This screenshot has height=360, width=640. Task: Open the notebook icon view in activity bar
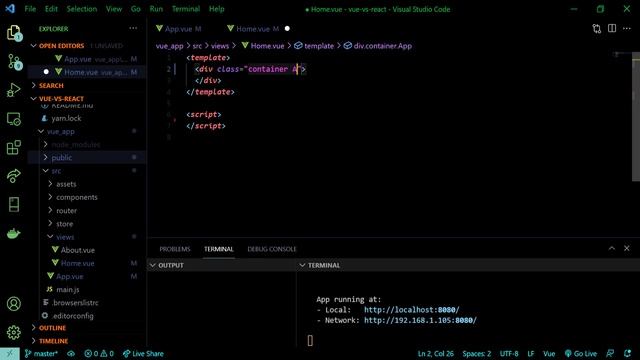pos(14,204)
